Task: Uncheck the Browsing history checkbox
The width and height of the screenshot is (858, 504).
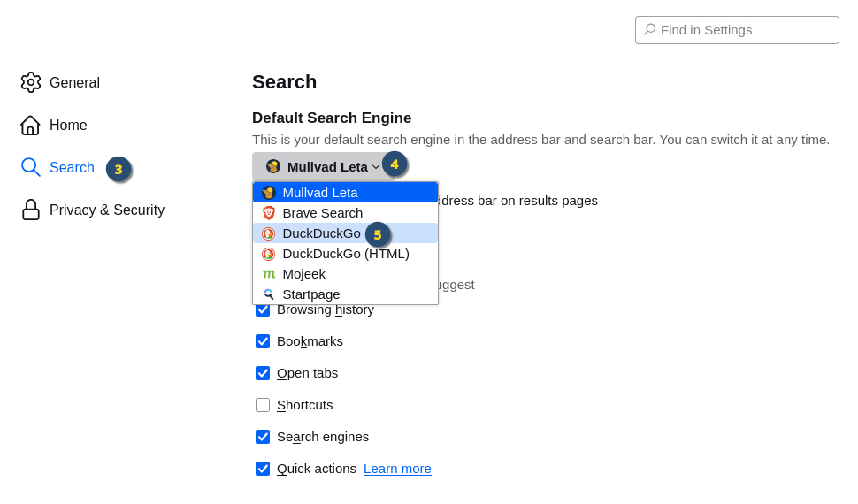Action: 263,309
